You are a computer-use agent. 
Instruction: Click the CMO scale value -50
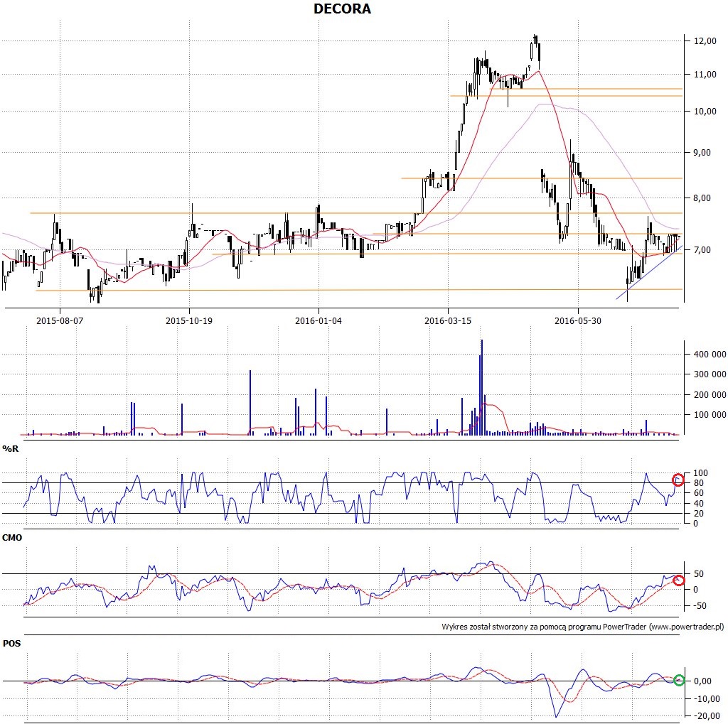(699, 606)
